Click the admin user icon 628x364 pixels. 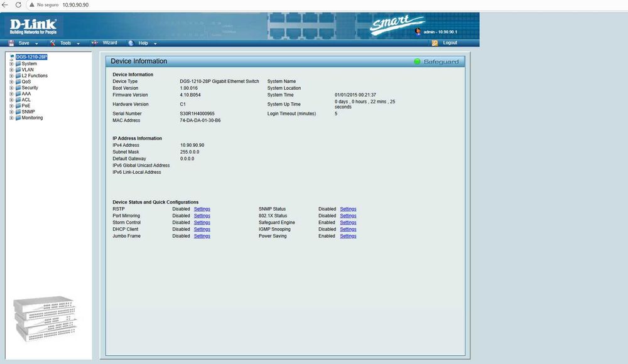coord(418,31)
